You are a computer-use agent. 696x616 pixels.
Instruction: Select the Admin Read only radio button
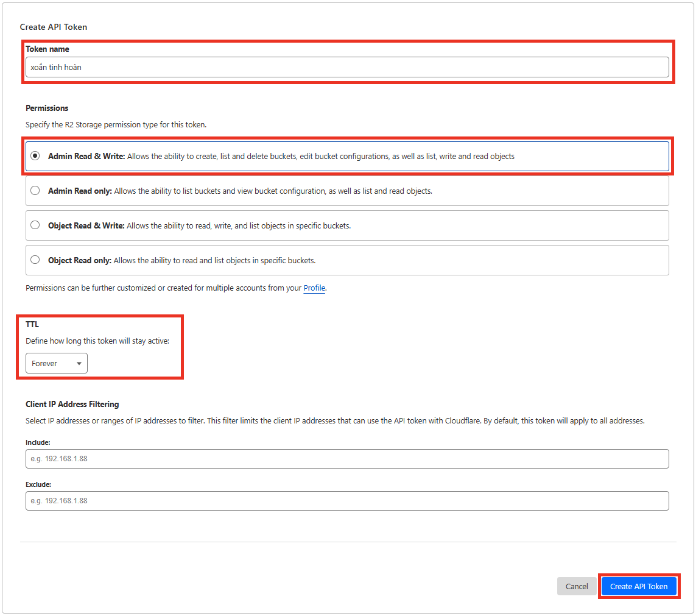pos(35,191)
